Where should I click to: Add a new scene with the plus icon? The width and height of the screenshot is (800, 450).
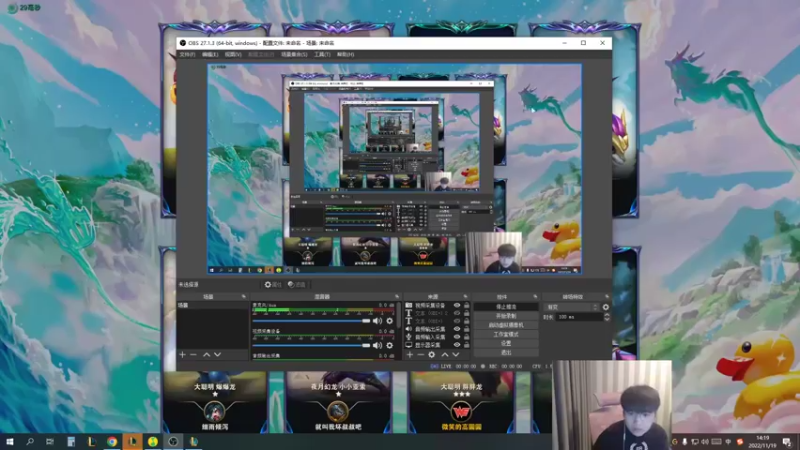182,354
